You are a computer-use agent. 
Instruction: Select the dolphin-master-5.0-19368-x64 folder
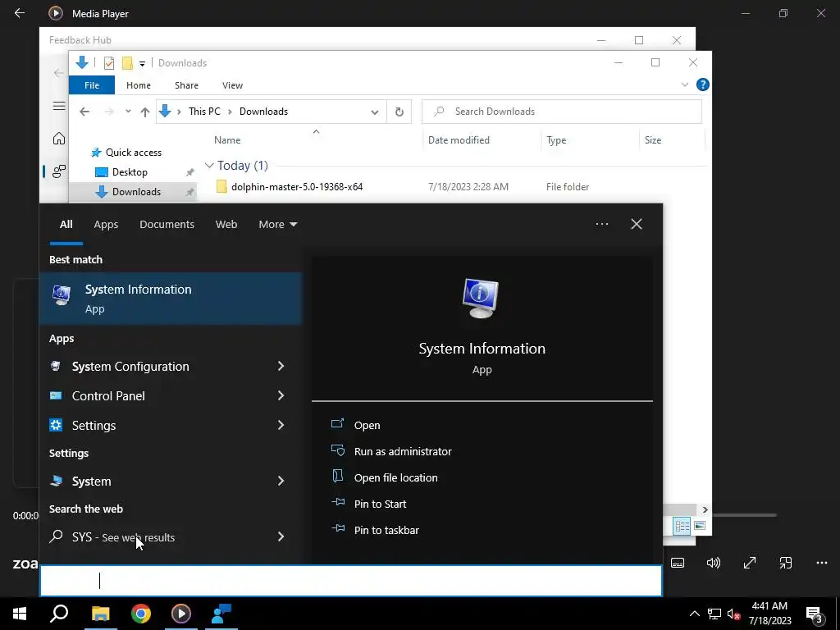(297, 186)
